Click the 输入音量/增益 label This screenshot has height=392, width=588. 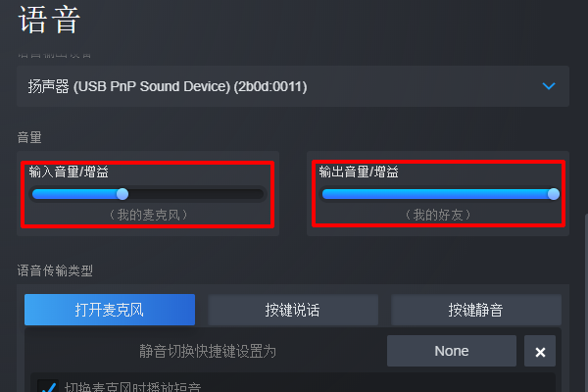69,171
